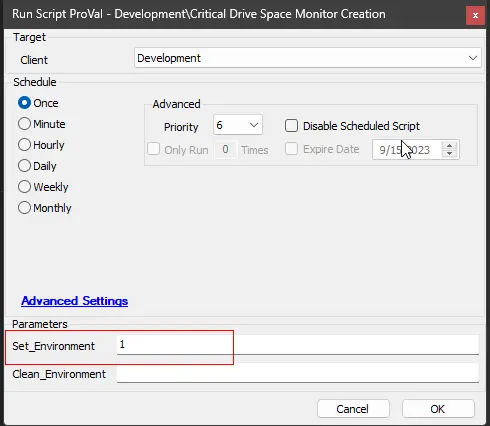The height and width of the screenshot is (426, 490).
Task: Confirm with the OK button
Action: point(438,409)
